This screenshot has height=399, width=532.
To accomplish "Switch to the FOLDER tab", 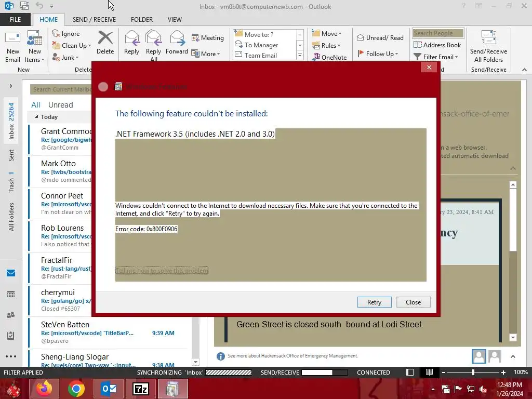I will (141, 19).
